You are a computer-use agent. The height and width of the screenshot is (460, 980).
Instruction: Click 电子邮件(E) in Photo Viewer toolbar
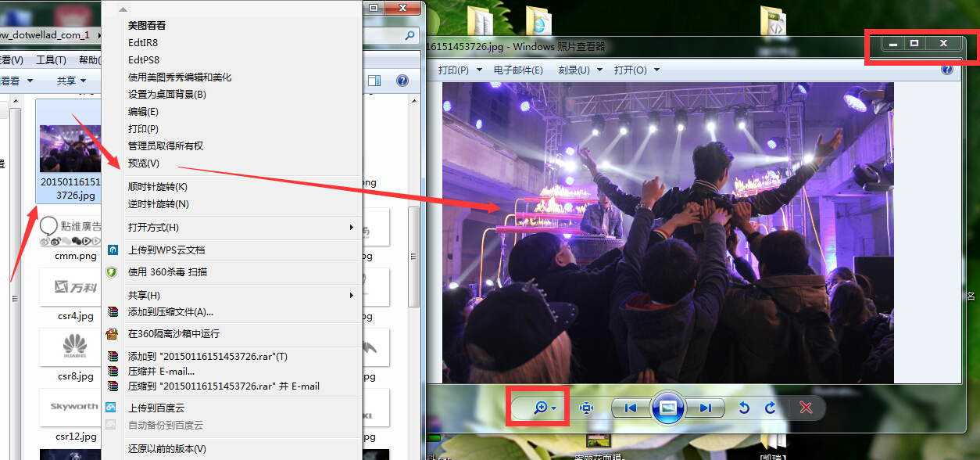tap(517, 70)
